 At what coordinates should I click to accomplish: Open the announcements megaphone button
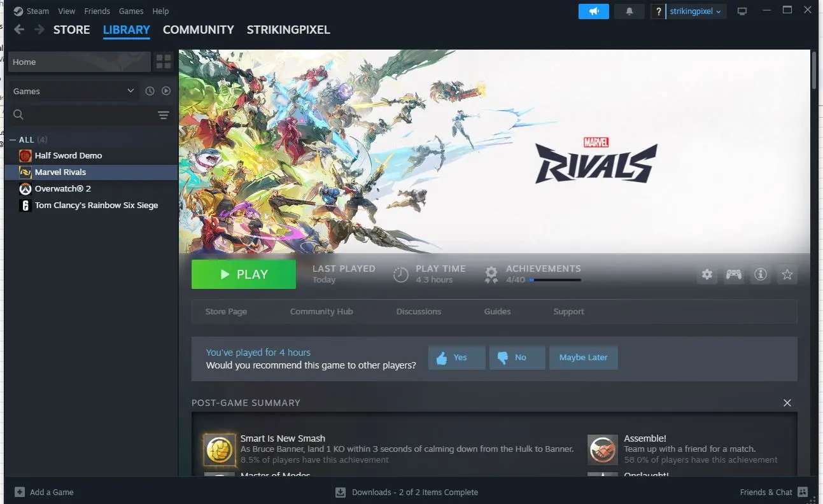(594, 11)
